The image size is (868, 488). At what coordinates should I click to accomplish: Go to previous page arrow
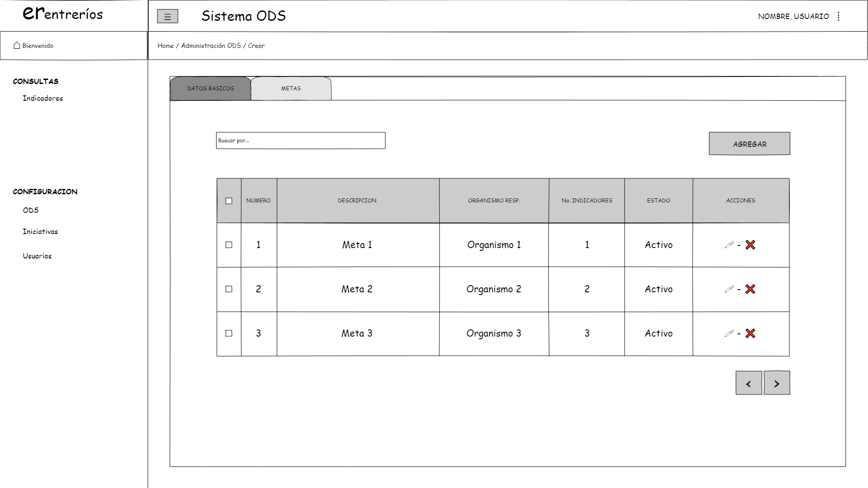[x=749, y=383]
